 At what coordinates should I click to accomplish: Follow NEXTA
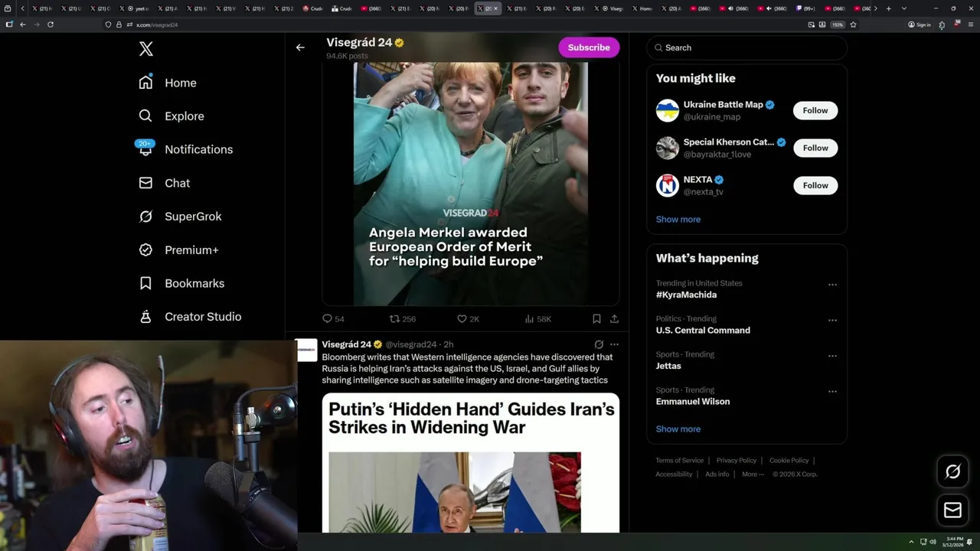click(815, 185)
